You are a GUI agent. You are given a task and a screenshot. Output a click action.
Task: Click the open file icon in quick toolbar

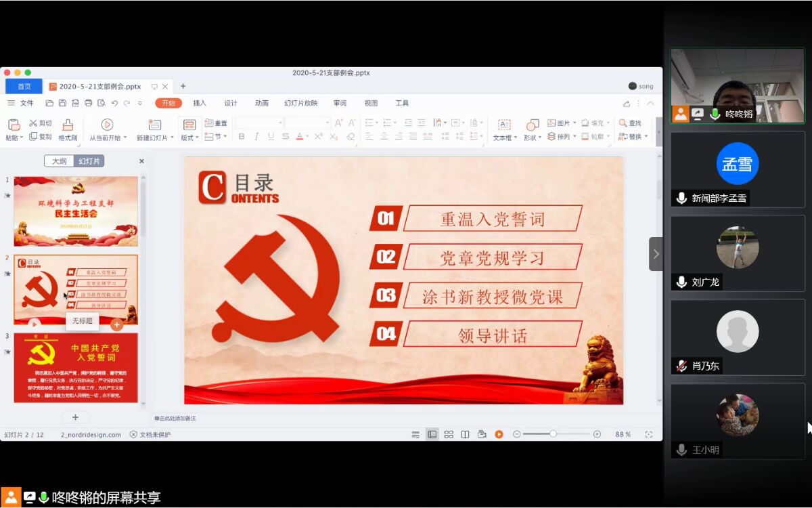[x=49, y=103]
